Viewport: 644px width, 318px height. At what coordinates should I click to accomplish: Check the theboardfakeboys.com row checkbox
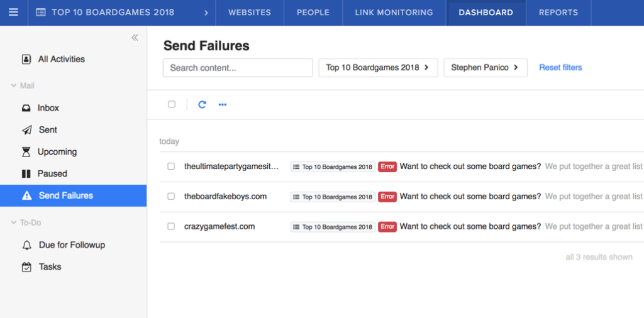point(171,197)
